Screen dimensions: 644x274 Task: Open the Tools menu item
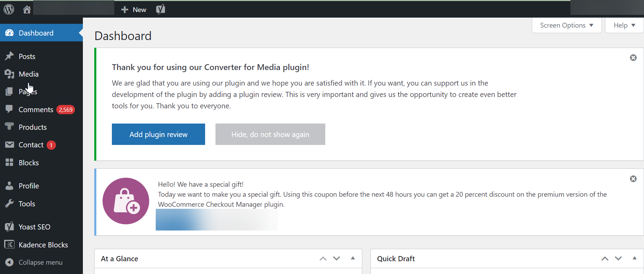click(x=41, y=204)
